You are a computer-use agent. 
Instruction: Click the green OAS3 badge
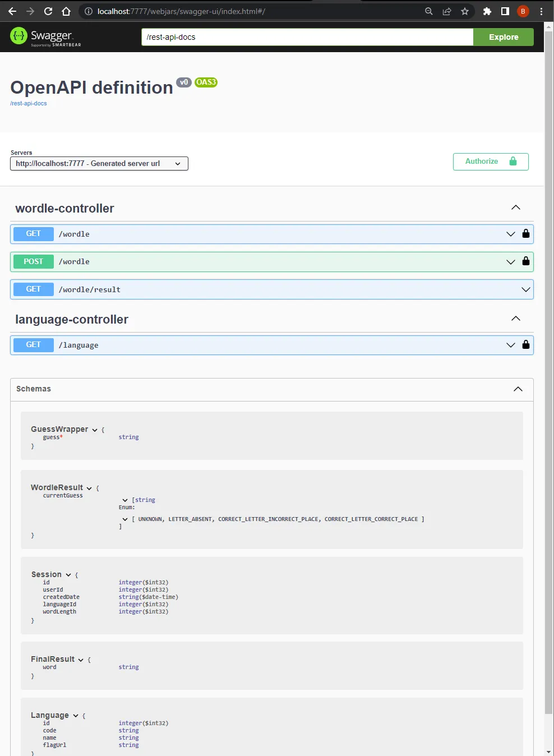coord(205,82)
